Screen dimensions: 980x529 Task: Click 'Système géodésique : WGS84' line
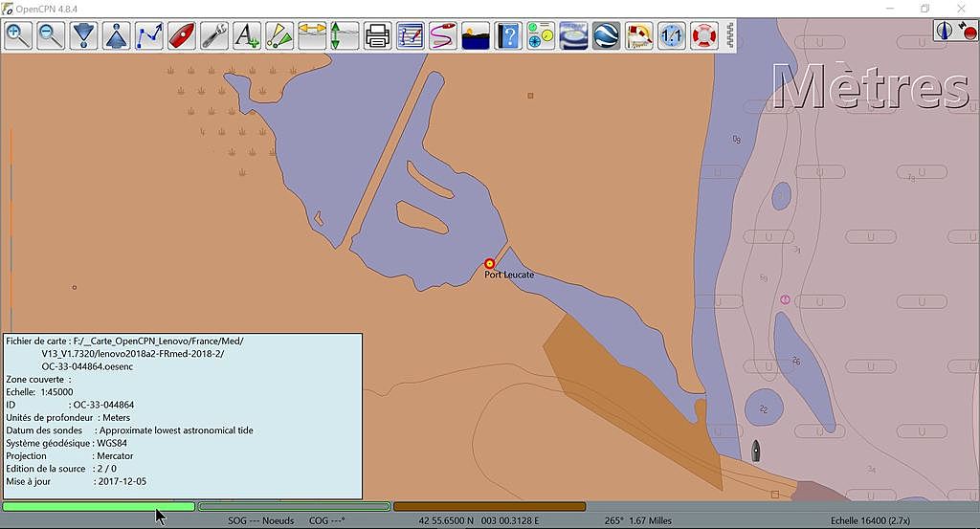click(66, 444)
